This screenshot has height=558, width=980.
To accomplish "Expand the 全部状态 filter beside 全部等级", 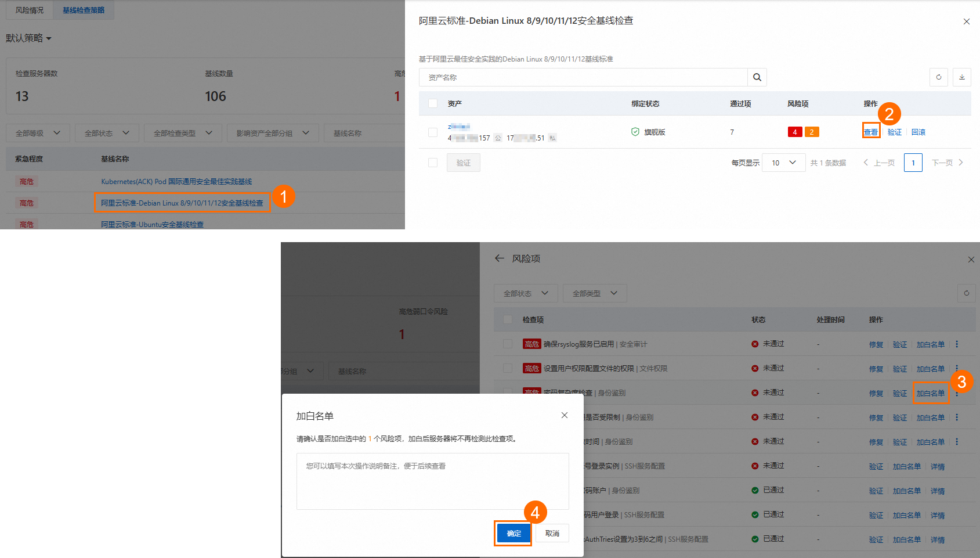I will click(x=107, y=133).
